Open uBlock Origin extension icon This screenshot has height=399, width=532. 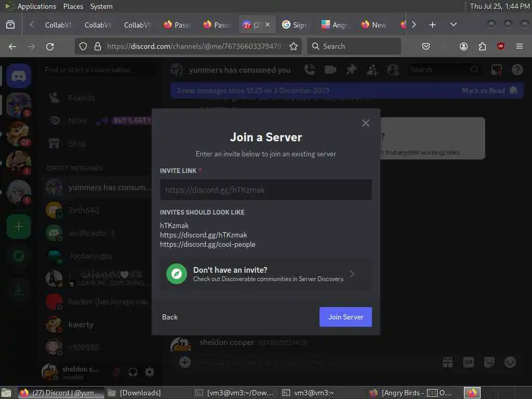(500, 46)
